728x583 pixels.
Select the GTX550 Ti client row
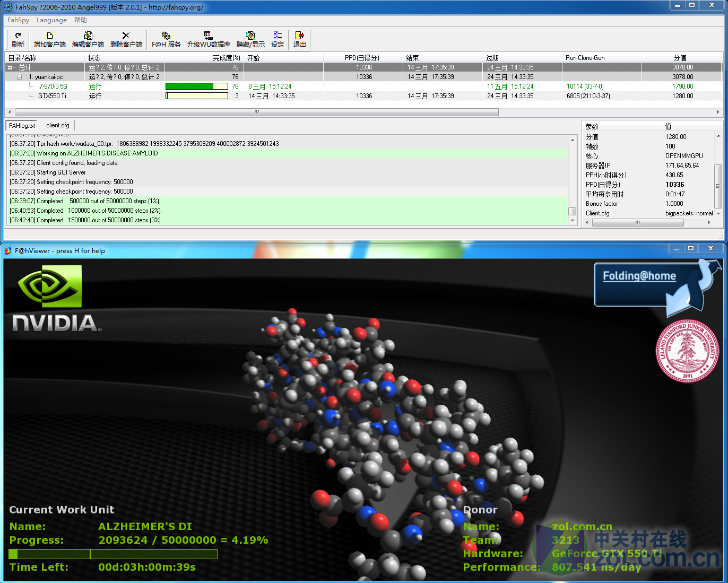click(x=363, y=96)
